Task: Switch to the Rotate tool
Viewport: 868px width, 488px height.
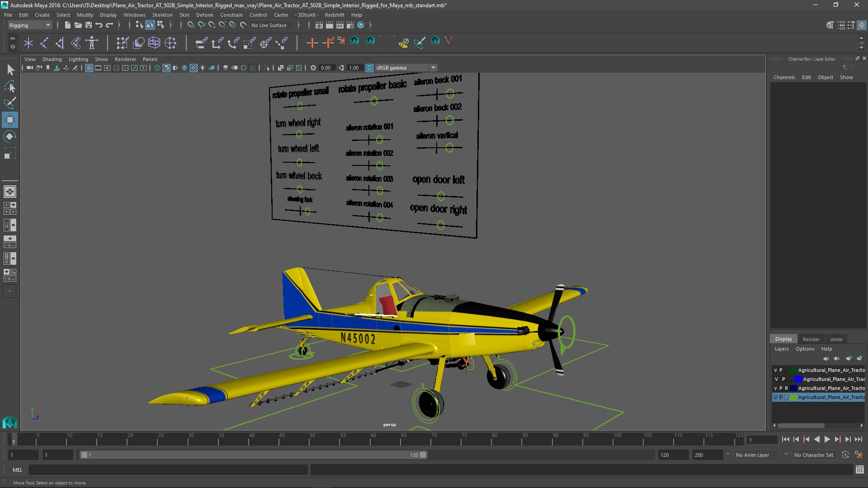Action: [10, 136]
